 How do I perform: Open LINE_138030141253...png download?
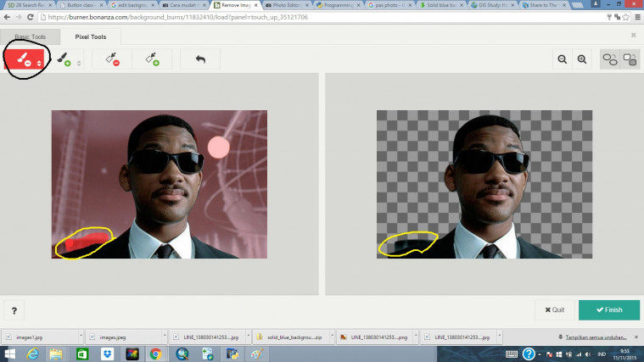coord(374,337)
